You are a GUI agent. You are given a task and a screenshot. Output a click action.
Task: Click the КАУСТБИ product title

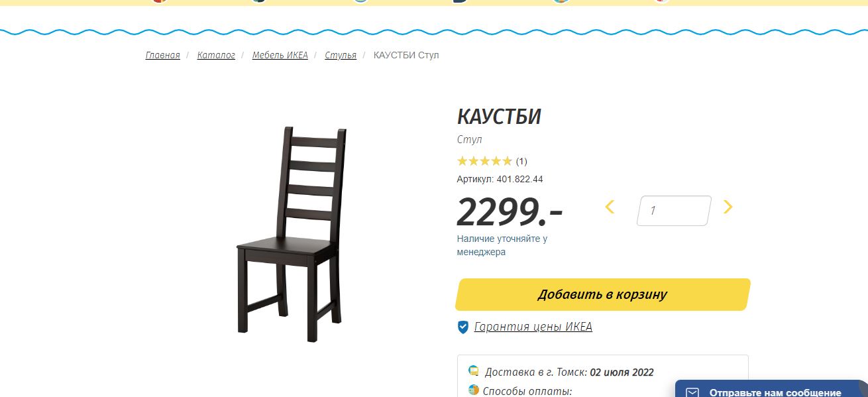click(x=499, y=117)
